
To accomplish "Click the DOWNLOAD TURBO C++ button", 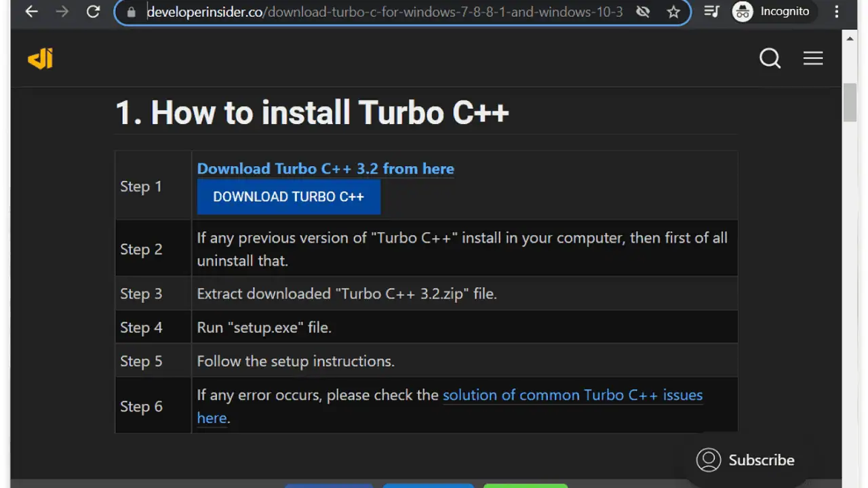I will (x=289, y=197).
